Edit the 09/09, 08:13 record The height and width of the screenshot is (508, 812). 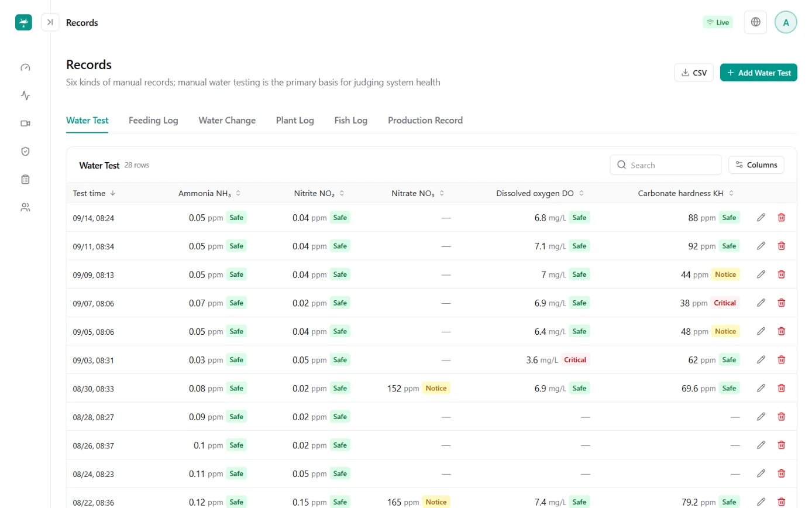coord(761,274)
